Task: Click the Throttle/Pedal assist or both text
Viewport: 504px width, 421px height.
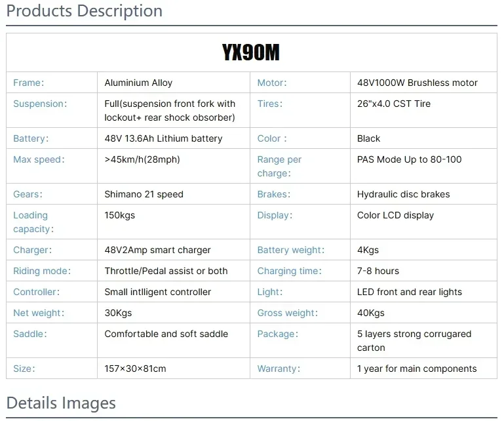Action: click(166, 271)
